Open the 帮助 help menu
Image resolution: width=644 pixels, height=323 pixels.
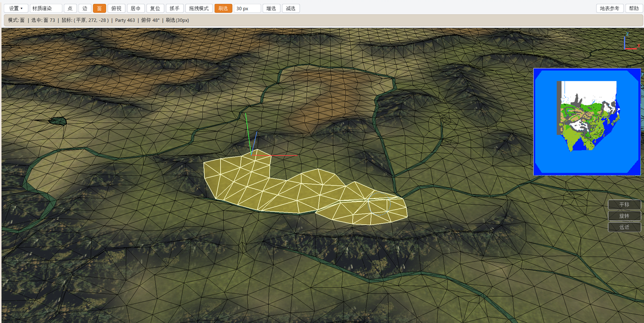633,8
